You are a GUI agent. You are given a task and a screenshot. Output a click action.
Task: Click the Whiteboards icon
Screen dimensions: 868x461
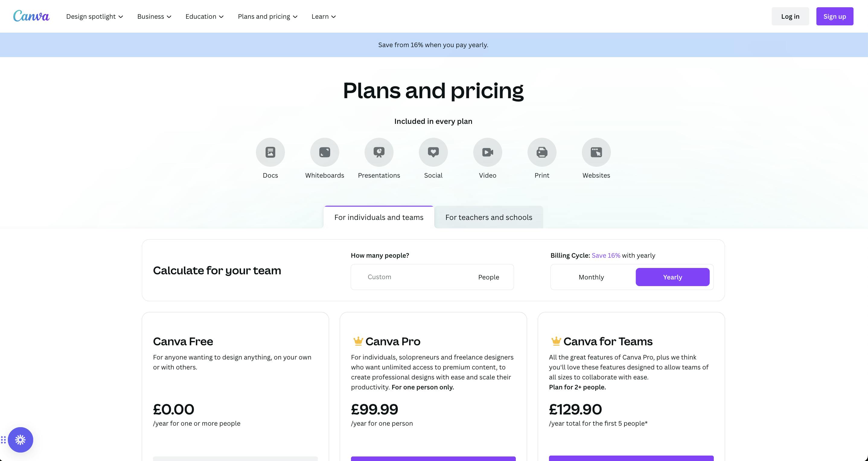pyautogui.click(x=324, y=152)
